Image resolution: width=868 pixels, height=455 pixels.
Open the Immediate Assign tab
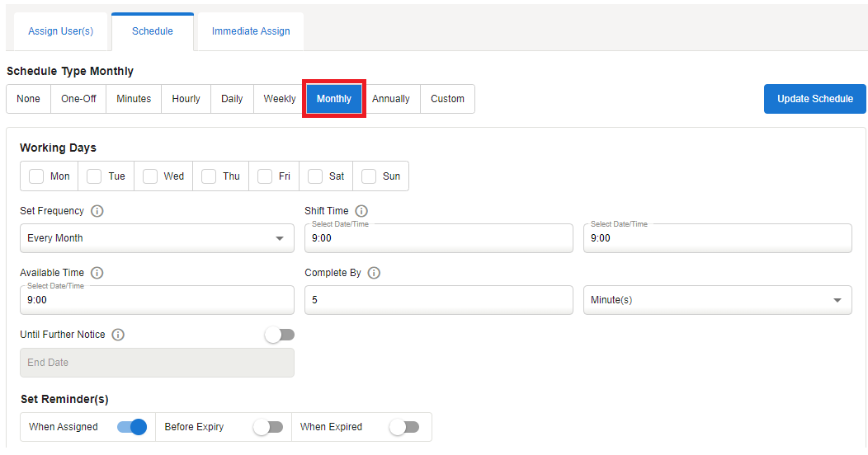[x=251, y=31]
